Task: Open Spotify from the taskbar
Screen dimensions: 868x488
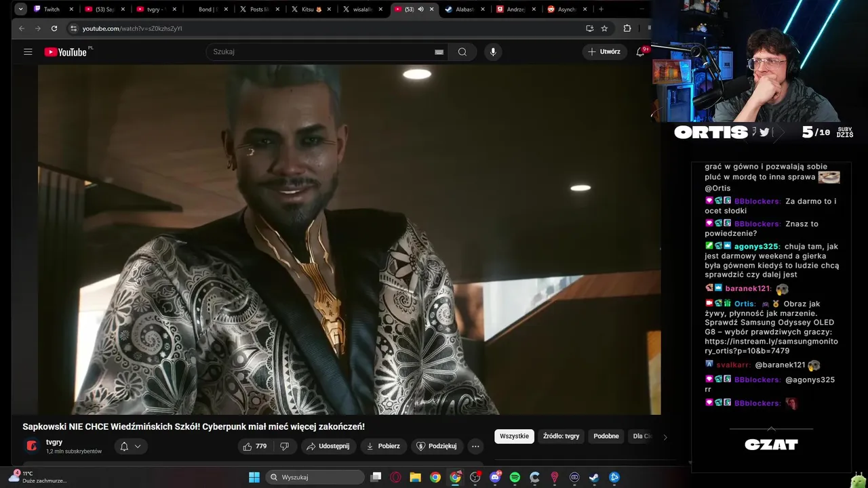Action: [x=515, y=477]
